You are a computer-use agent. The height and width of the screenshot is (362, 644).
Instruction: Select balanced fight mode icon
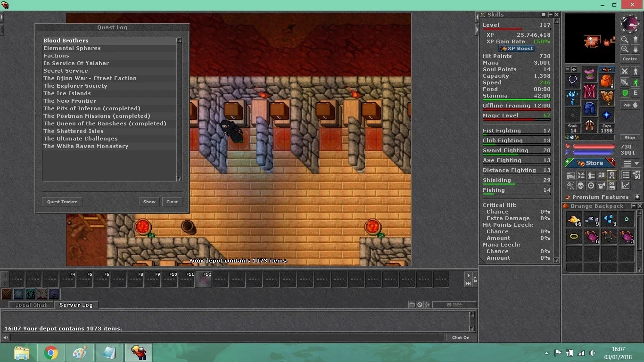[625, 82]
